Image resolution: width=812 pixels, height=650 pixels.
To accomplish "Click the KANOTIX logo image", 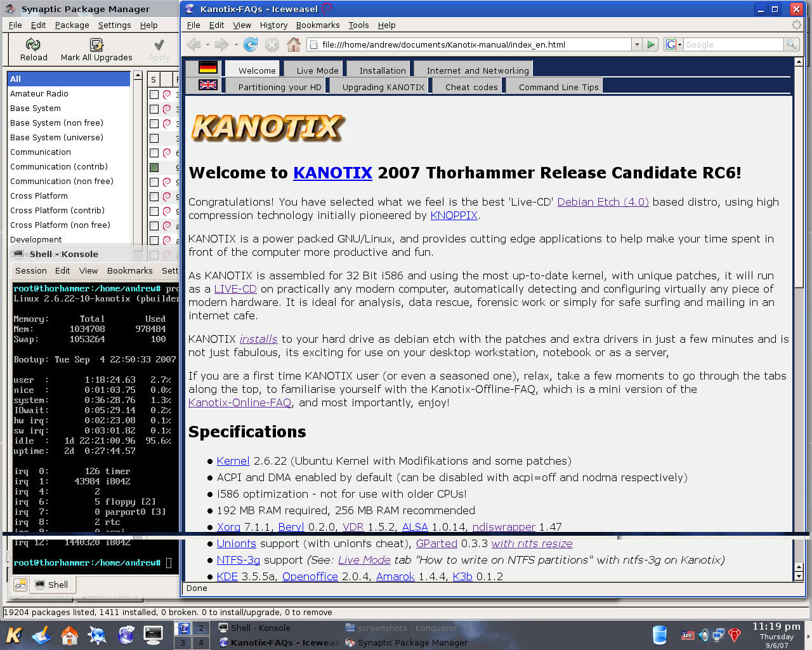I will pos(268,127).
